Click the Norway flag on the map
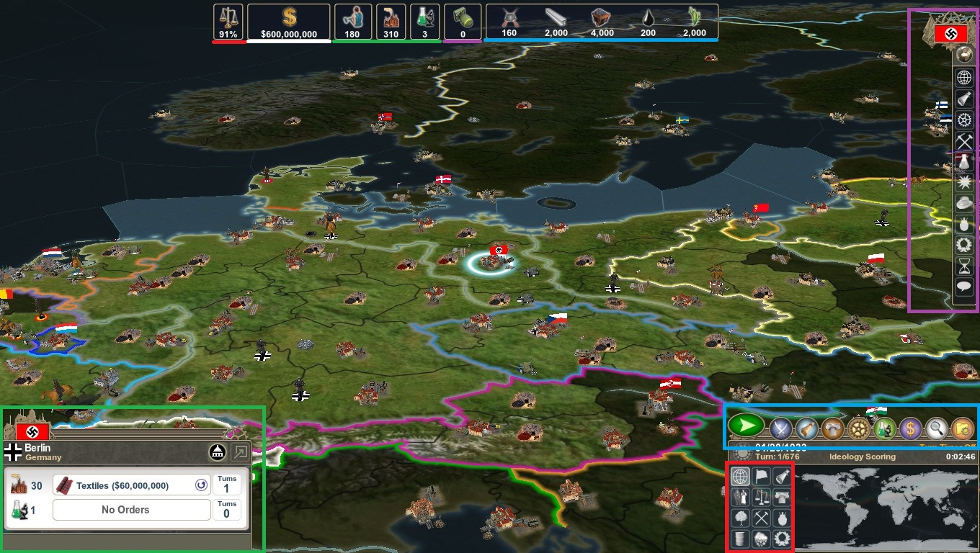The height and width of the screenshot is (553, 980). click(x=385, y=117)
